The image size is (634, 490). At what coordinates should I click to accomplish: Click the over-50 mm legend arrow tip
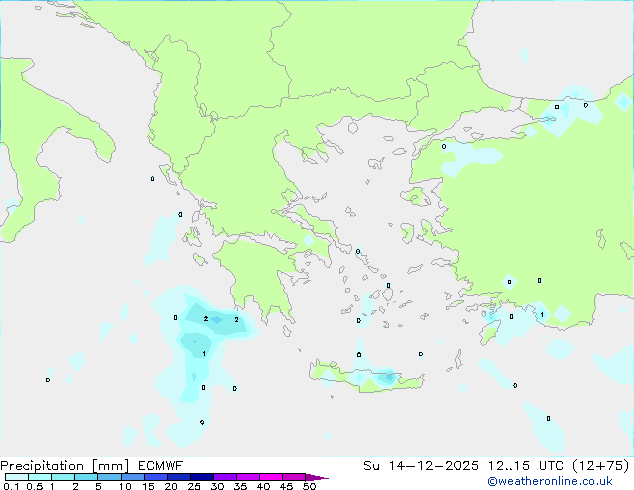coord(317,477)
